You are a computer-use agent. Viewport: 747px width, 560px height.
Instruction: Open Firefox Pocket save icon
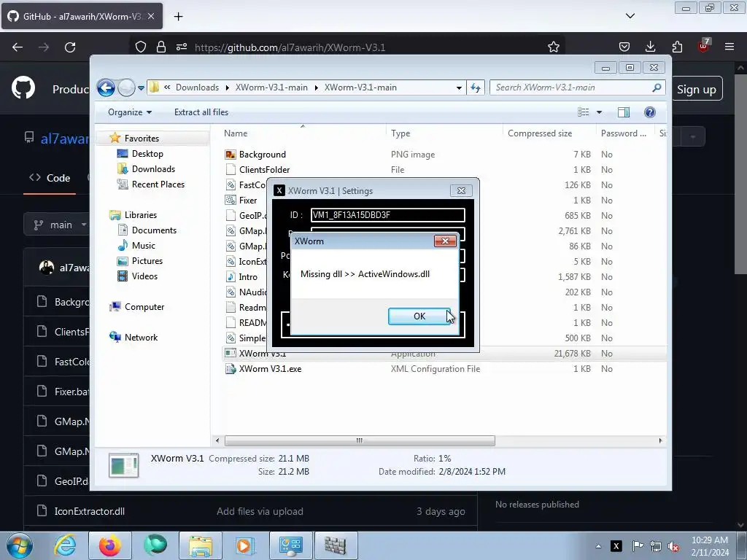pos(624,47)
